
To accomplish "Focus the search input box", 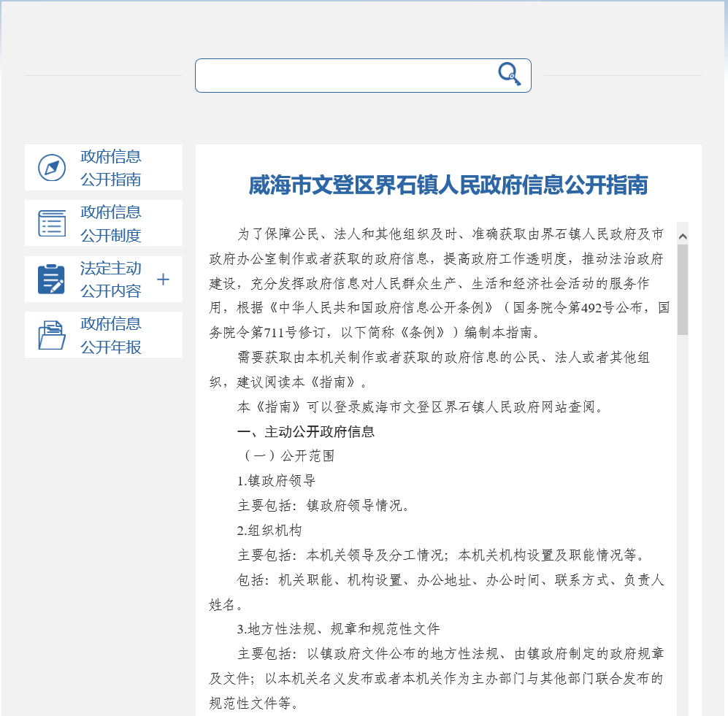I will [x=343, y=75].
